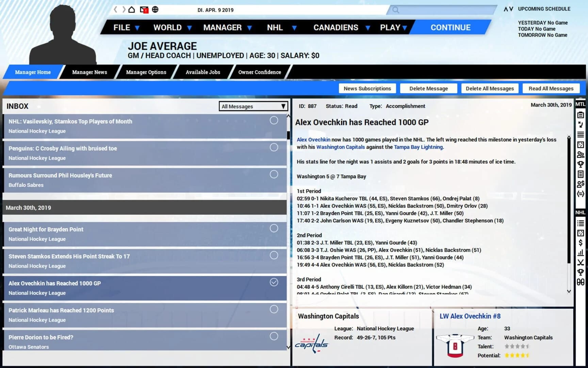Mark the Brayden Point message read circle

pyautogui.click(x=274, y=228)
